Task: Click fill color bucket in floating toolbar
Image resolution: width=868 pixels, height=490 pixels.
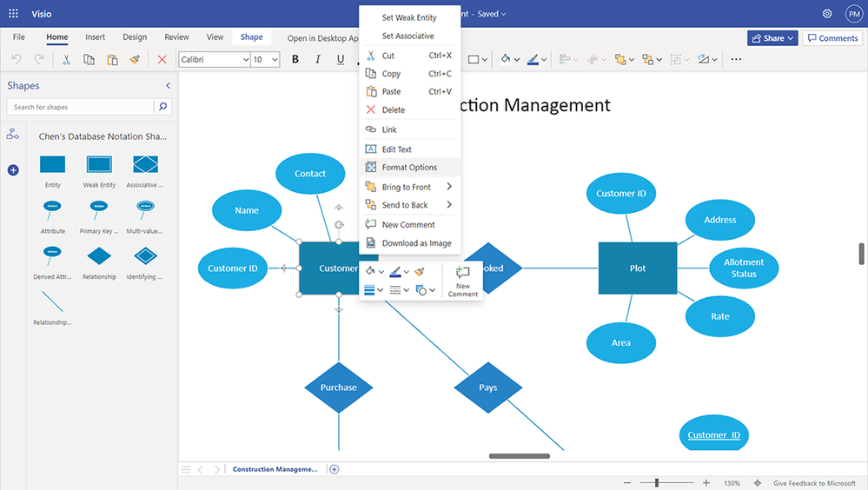Action: pyautogui.click(x=370, y=271)
